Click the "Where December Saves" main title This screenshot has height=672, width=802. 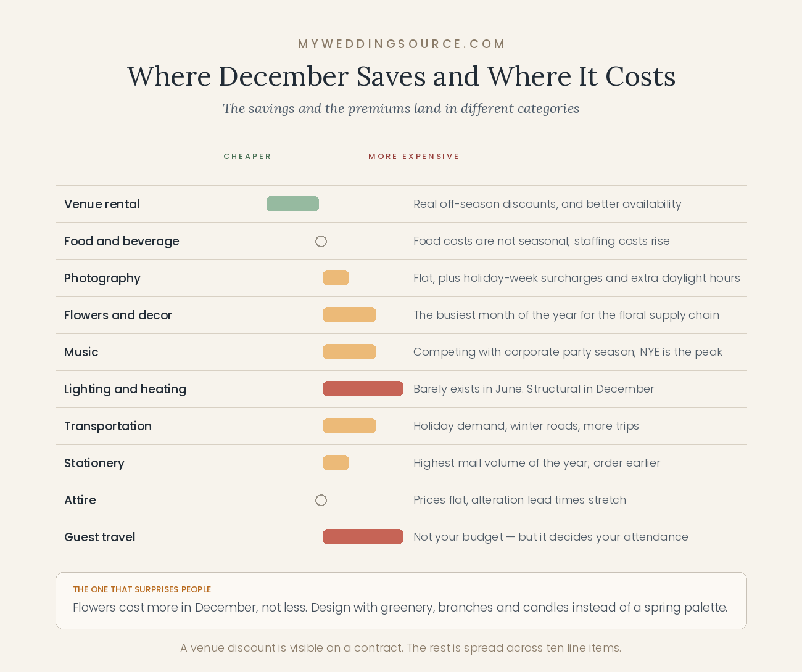point(401,76)
